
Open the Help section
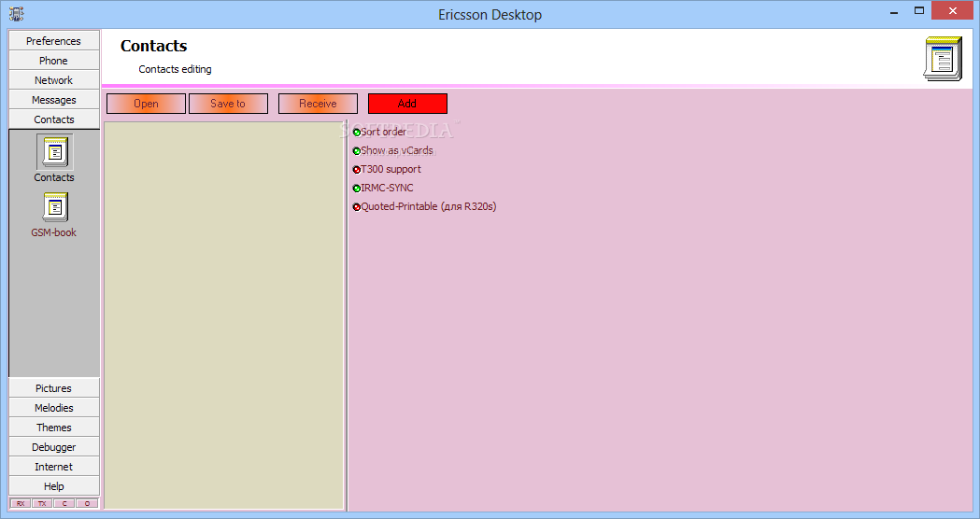[54, 486]
